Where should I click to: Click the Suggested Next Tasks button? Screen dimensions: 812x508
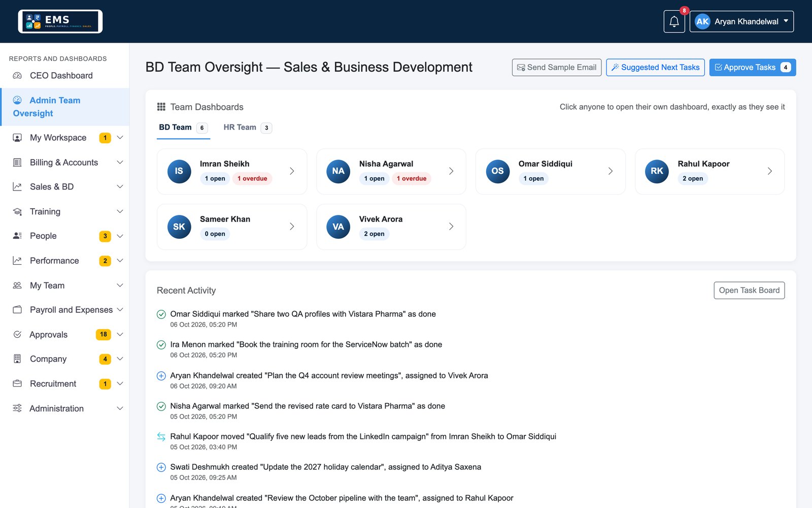pyautogui.click(x=655, y=68)
